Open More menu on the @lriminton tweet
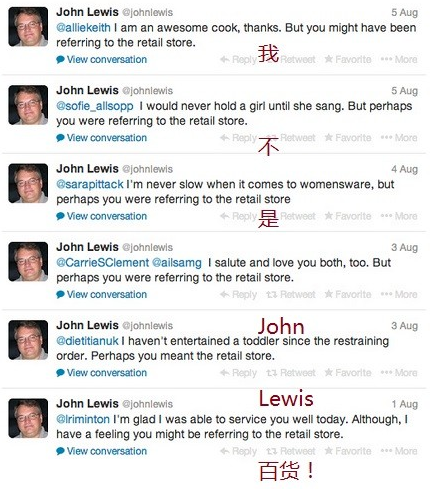This screenshot has height=489, width=432. click(x=399, y=451)
